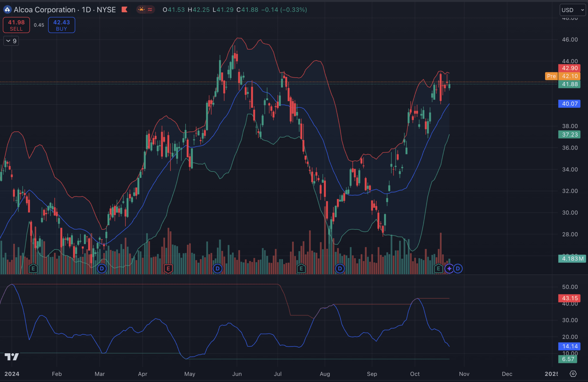Open the dividend D marker in August
The image size is (588, 382).
tap(340, 269)
